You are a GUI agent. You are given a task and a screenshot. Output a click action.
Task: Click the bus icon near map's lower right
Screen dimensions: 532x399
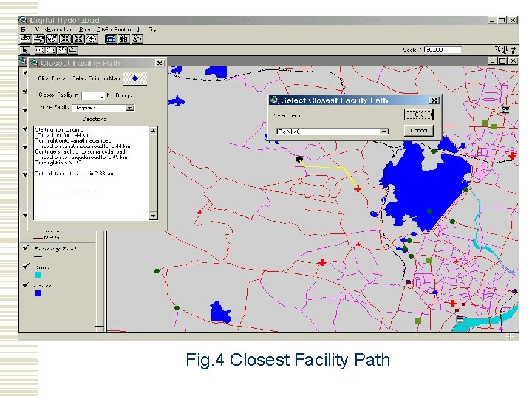point(460,319)
